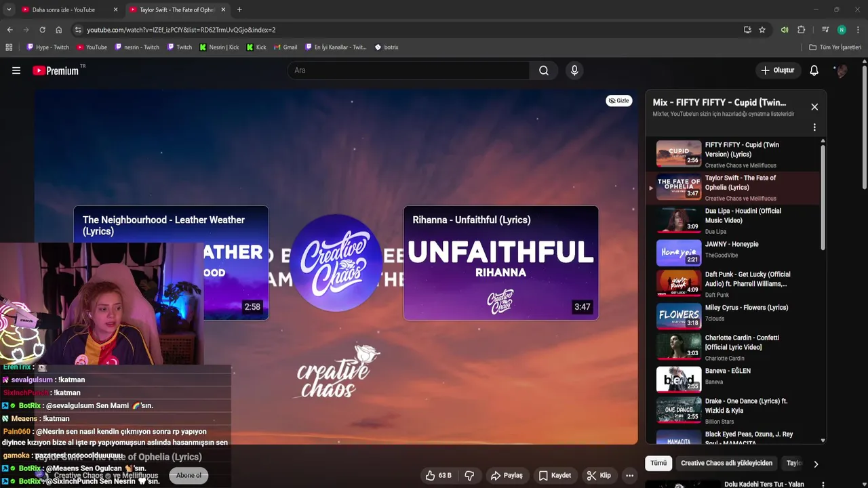Click the green sound extension icon
Viewport: 868px width, 488px height.
785,30
